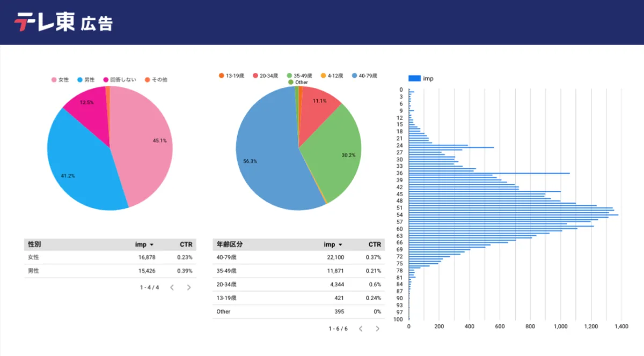
Task: Sort gender table by imp column arrow
Action: point(152,245)
